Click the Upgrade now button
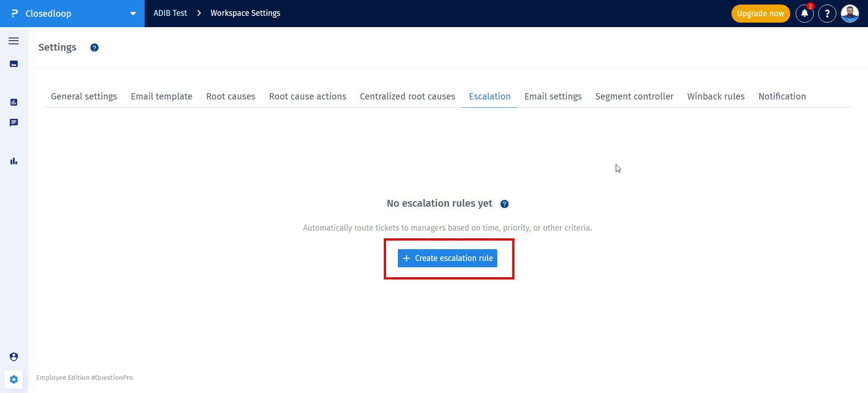 [760, 14]
